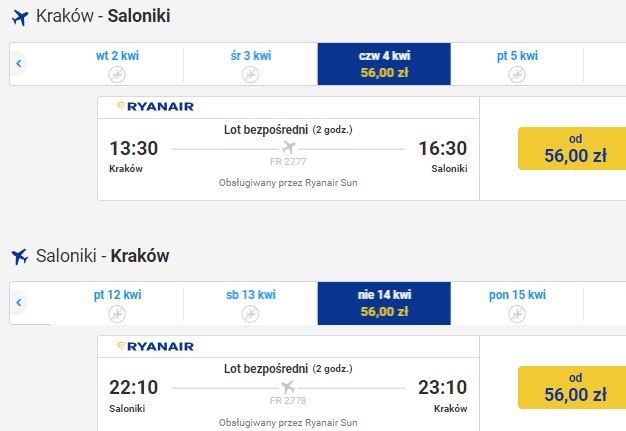This screenshot has height=431, width=626.
Task: Pick return fare od 56,00 zł button
Action: [x=573, y=388]
